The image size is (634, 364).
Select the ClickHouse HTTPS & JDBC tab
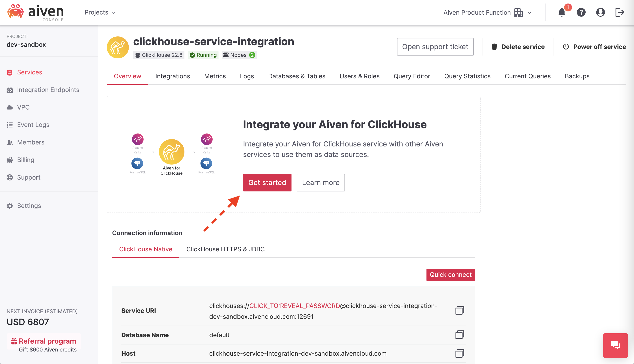tap(225, 249)
